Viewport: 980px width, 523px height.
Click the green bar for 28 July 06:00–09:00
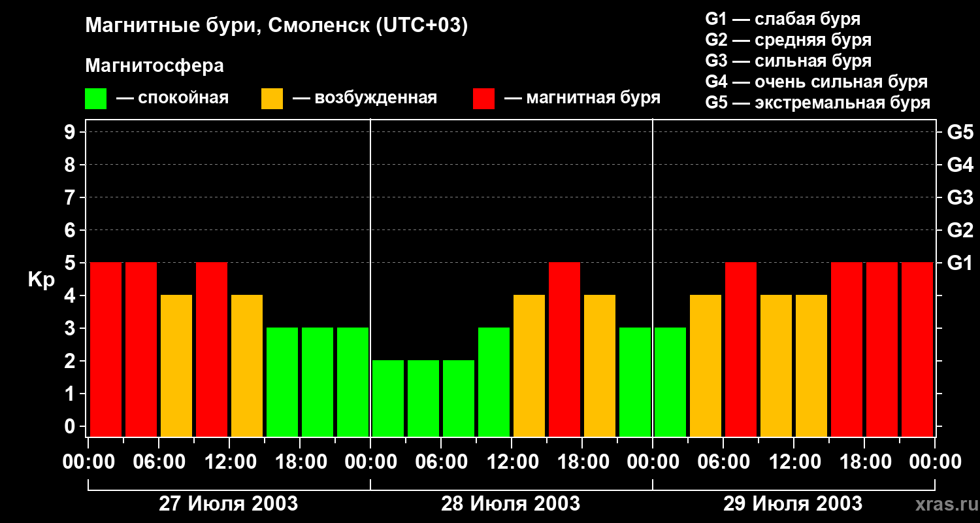459,398
